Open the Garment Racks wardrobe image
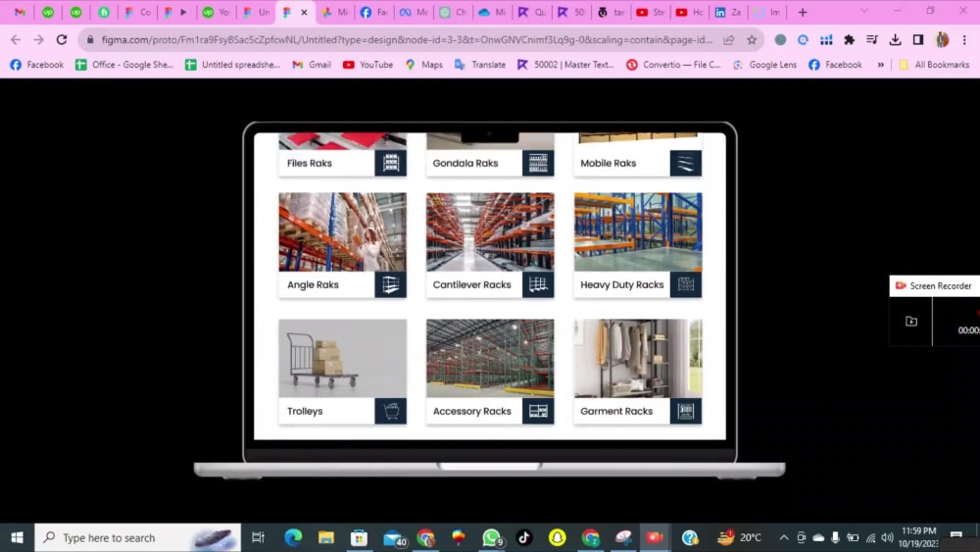 [638, 358]
